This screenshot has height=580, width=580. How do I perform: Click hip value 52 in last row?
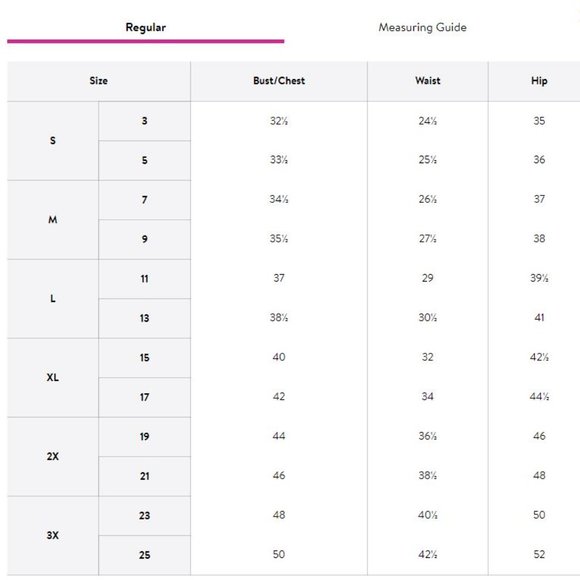click(x=539, y=554)
